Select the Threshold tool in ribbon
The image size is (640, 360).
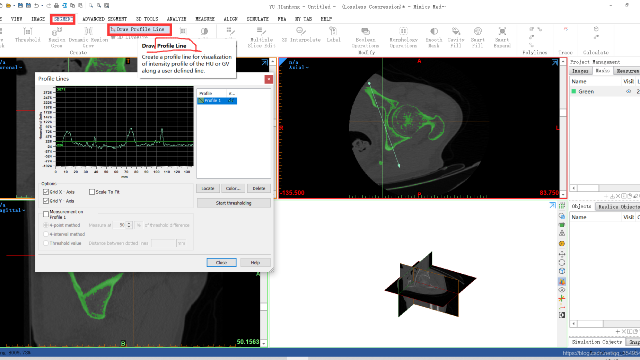tap(27, 35)
